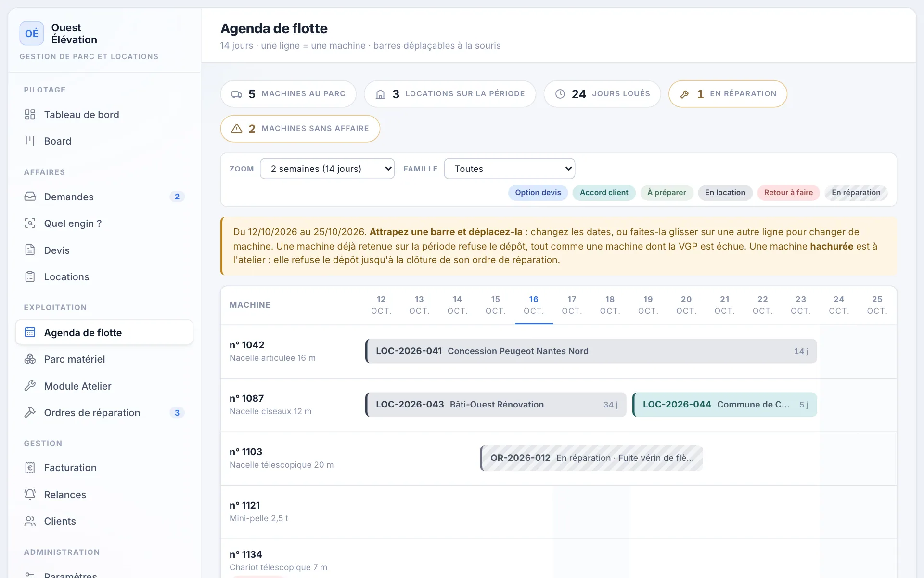Click the Devis document icon
924x578 pixels.
[x=30, y=250]
